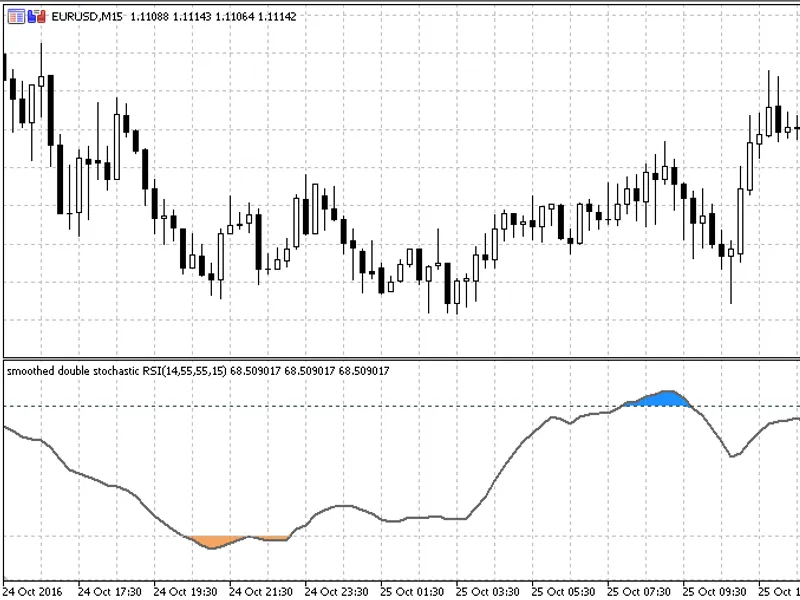Click the blue overbought shaded area
800x600 pixels.
661,399
